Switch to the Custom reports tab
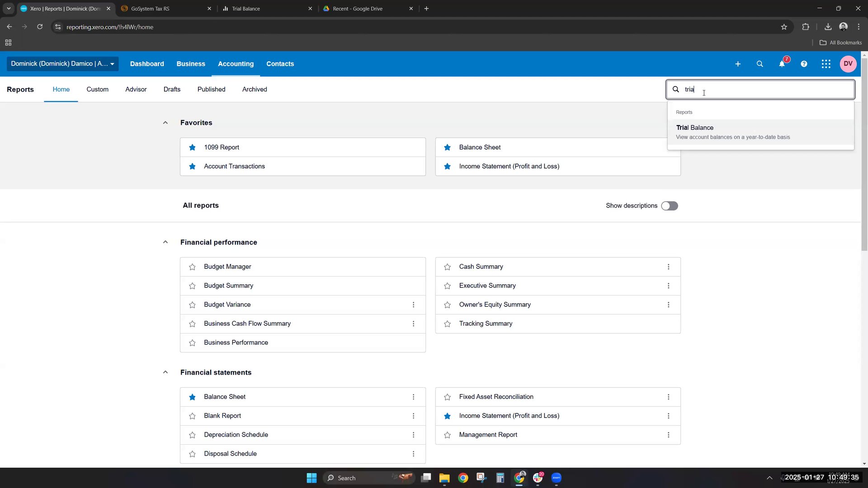Viewport: 868px width, 488px height. (97, 89)
